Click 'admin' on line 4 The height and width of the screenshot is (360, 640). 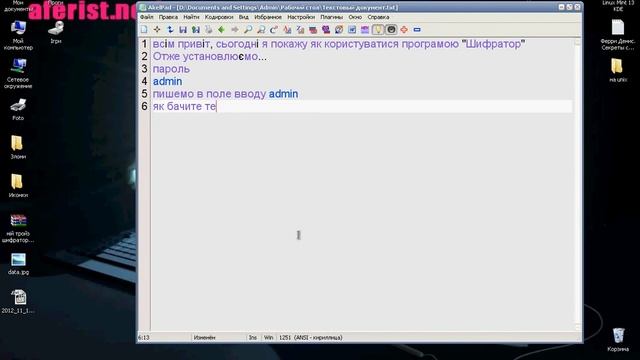pyautogui.click(x=167, y=82)
